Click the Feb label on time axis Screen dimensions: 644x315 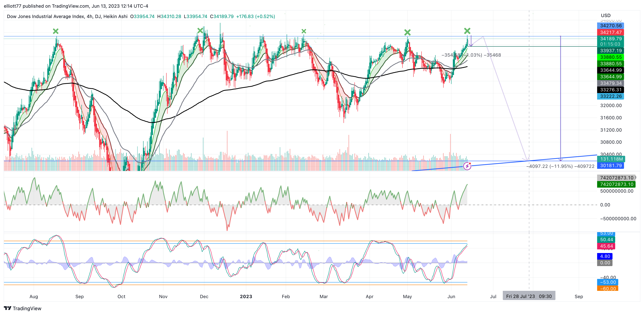(286, 297)
